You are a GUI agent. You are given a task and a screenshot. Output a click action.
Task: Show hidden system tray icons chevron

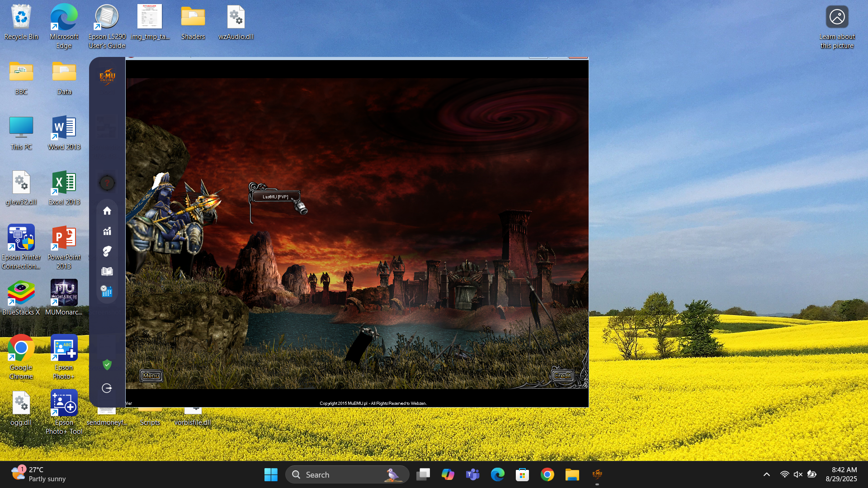click(767, 474)
